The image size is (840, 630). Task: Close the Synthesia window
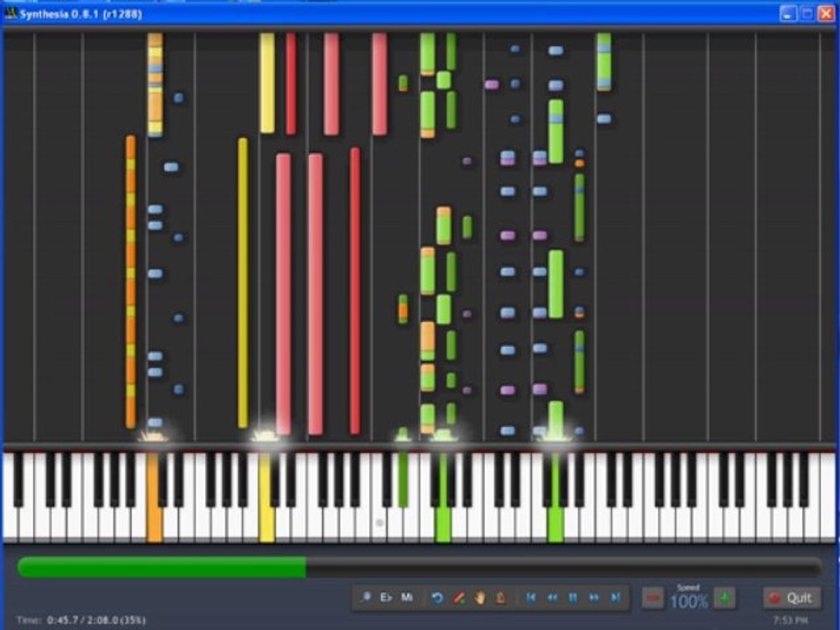pos(826,13)
